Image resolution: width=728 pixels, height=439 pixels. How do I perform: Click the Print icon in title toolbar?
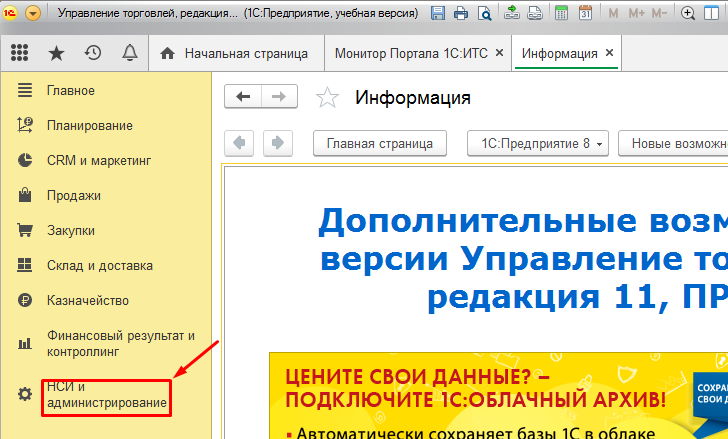pos(461,13)
